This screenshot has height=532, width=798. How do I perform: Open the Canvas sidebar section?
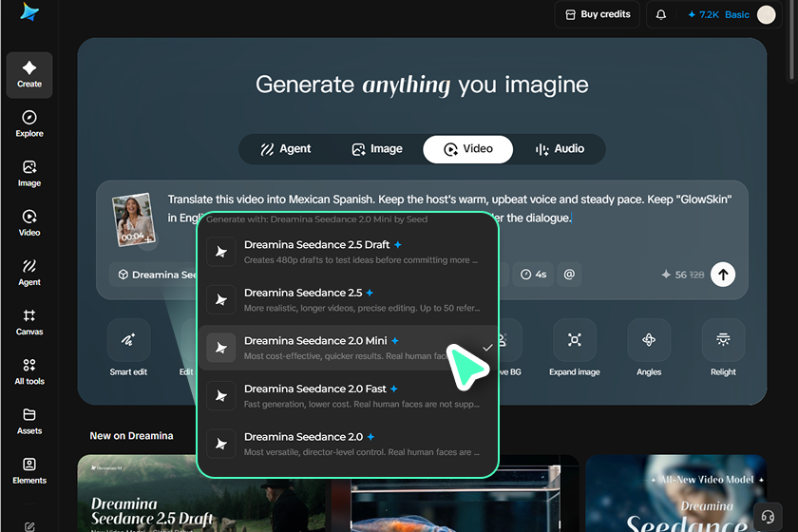pyautogui.click(x=29, y=322)
